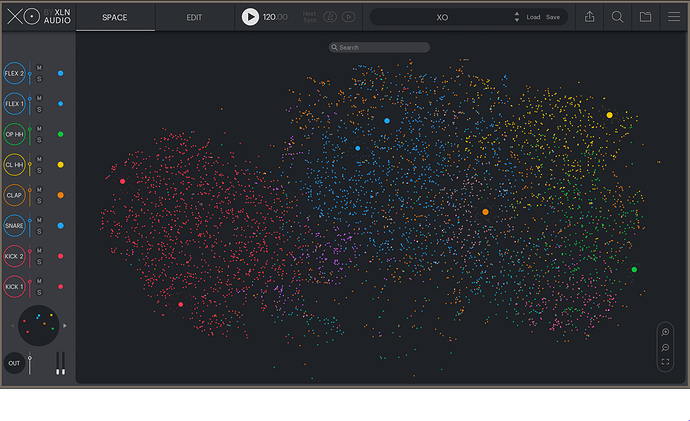Open the folder browser icon
Screen dimensions: 690x421
(645, 17)
